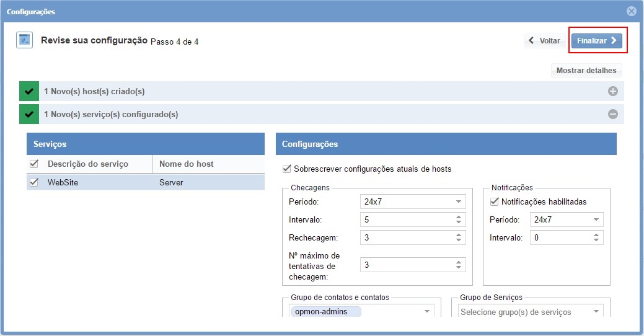Click green checkmark icon for serviços configurados
The image size is (644, 336).
point(29,114)
